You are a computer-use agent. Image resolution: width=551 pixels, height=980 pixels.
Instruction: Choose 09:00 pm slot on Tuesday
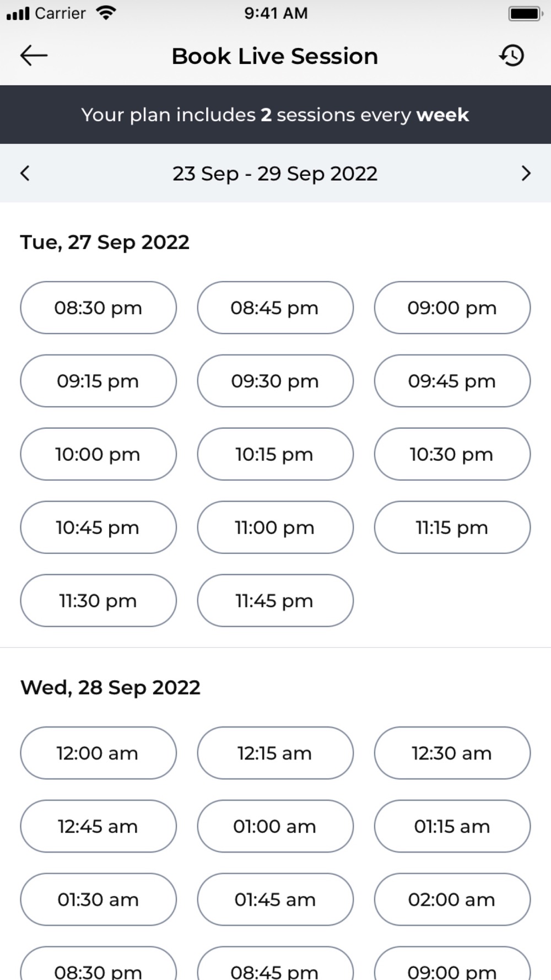click(x=452, y=308)
